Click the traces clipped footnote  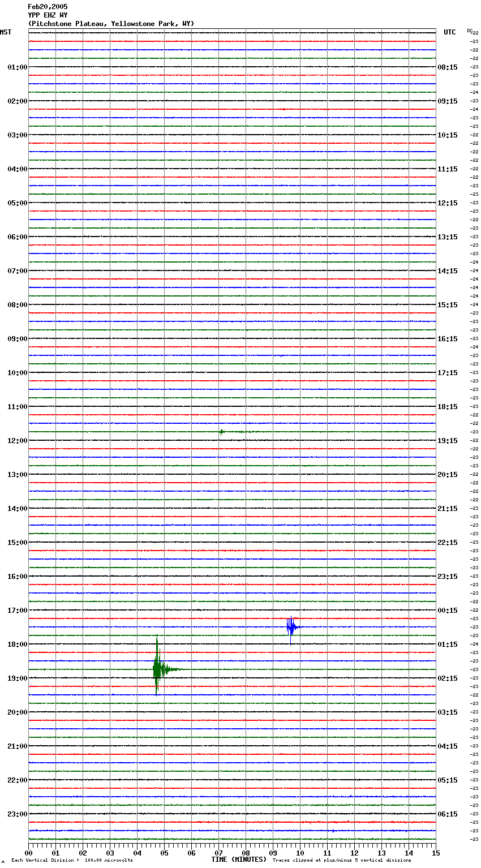342,861
